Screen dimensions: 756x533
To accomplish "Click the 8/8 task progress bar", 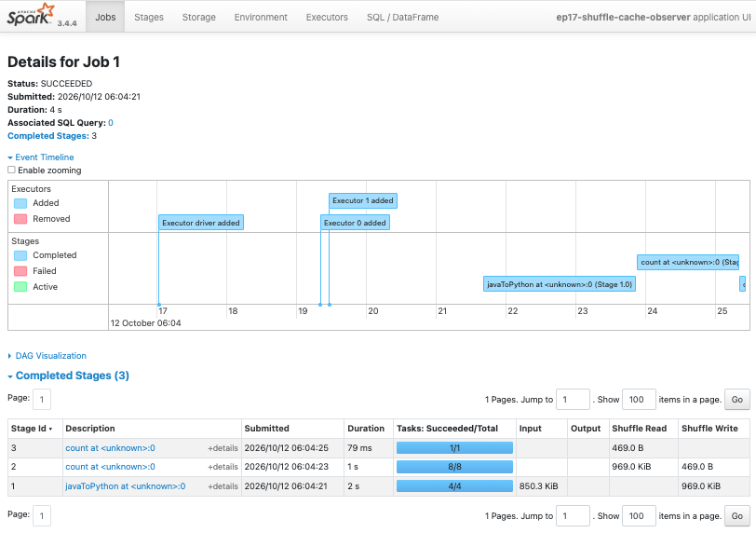I will click(454, 467).
